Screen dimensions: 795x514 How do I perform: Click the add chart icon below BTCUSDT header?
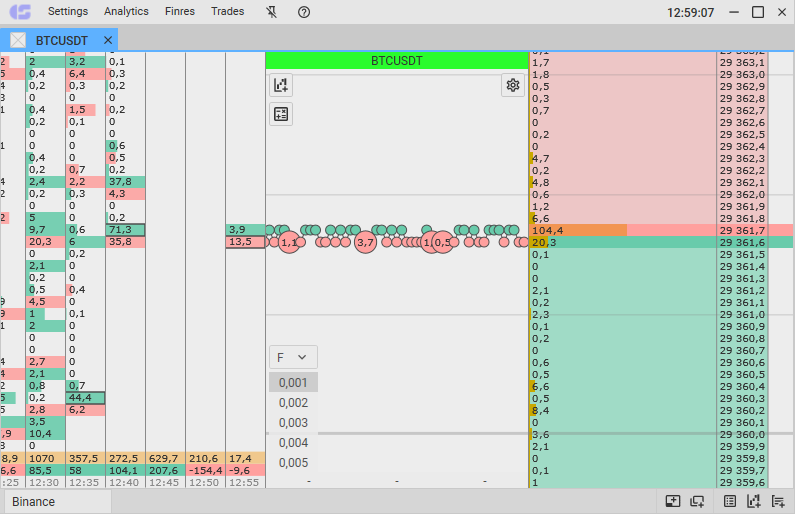(281, 85)
